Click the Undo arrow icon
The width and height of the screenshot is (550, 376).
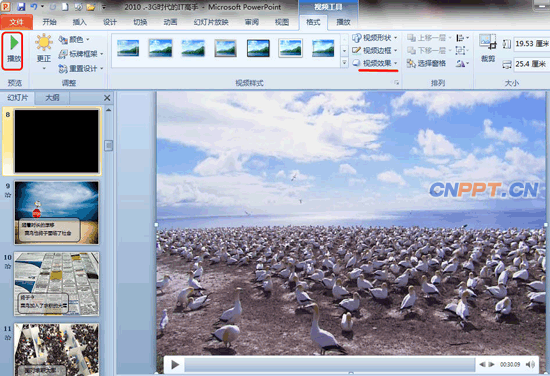coord(34,7)
